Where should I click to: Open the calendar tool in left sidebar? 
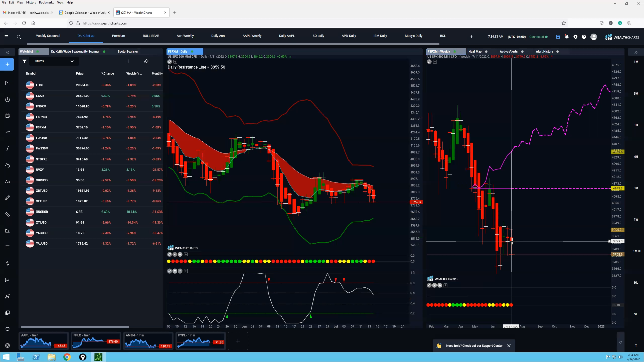tap(7, 116)
